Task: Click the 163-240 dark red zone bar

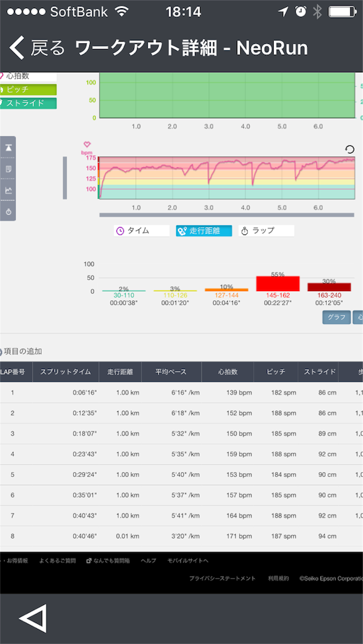Action: [x=329, y=287]
